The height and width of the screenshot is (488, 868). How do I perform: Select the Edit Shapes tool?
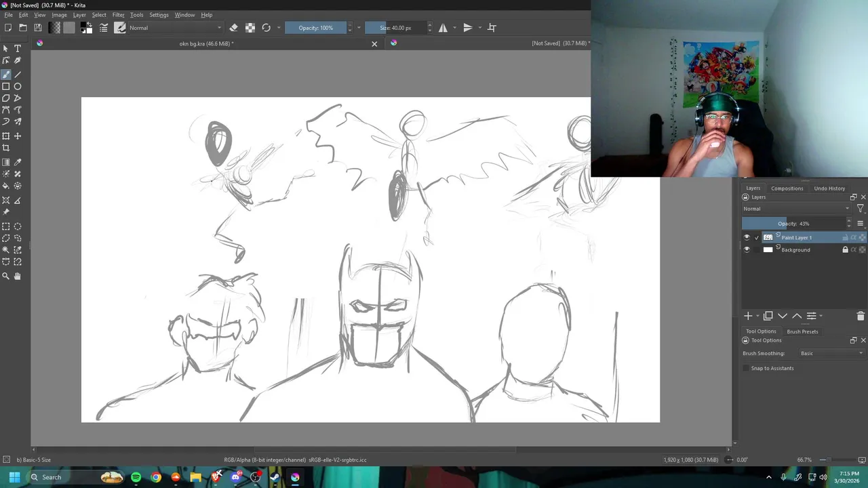[x=6, y=60]
